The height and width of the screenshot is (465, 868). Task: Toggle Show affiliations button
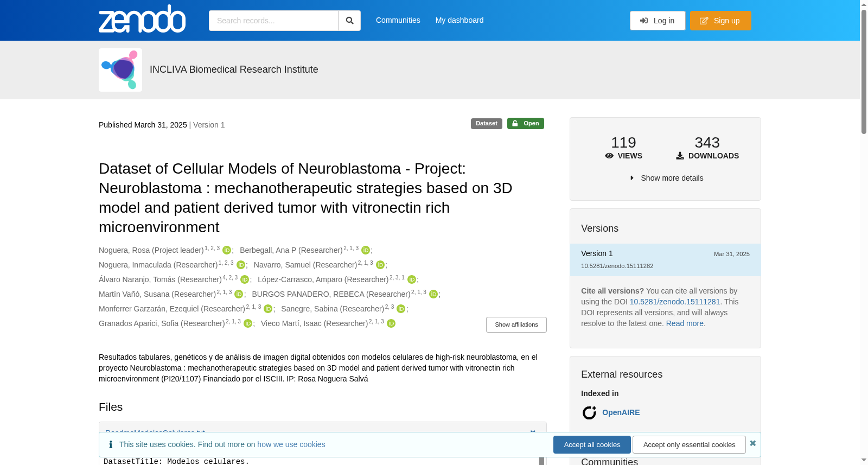[516, 324]
